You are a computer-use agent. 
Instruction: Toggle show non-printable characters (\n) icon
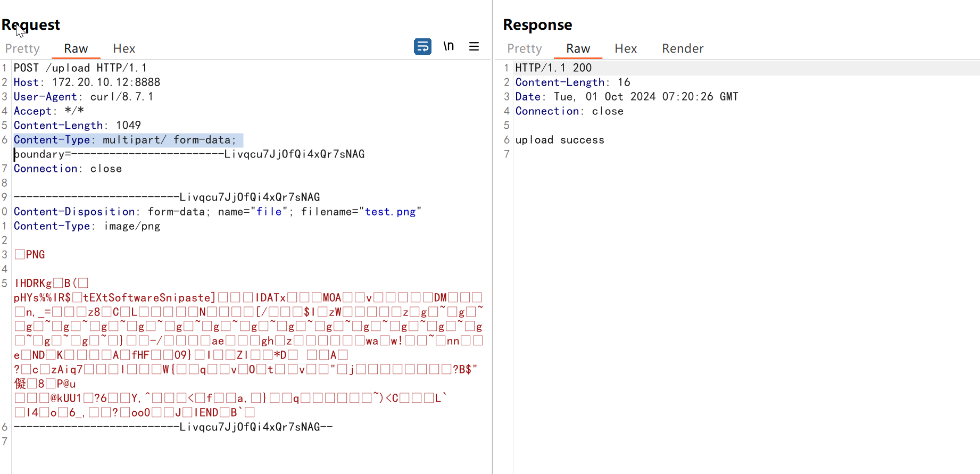[449, 47]
